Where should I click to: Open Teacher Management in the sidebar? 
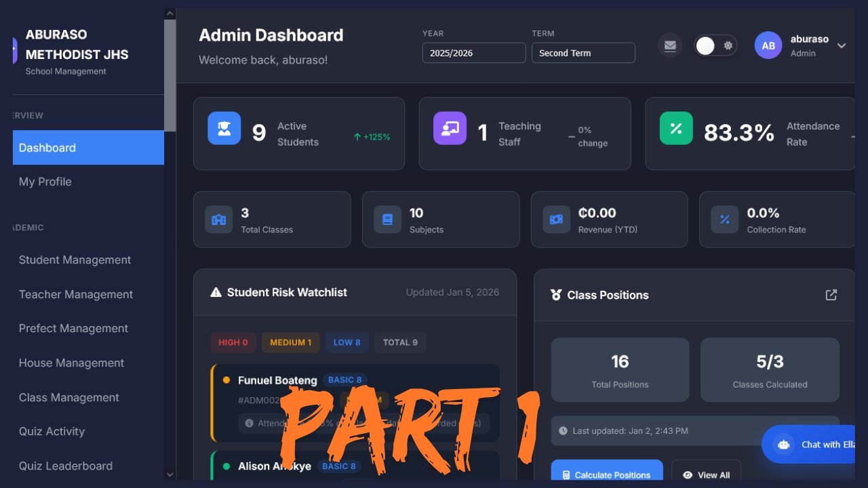(x=76, y=294)
